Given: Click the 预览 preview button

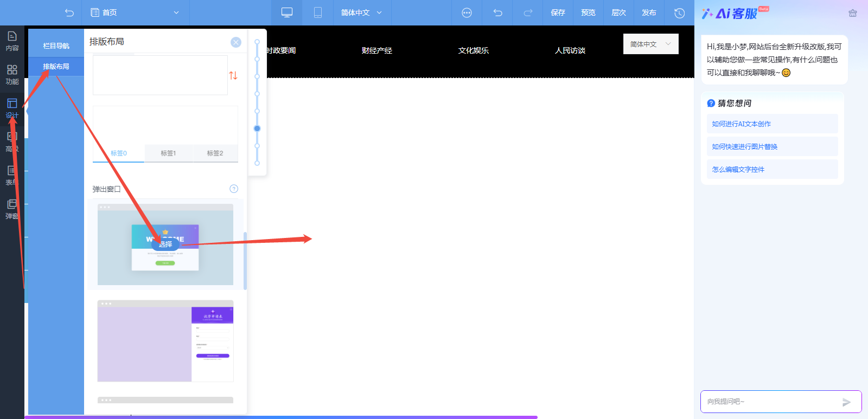Looking at the screenshot, I should (x=588, y=12).
